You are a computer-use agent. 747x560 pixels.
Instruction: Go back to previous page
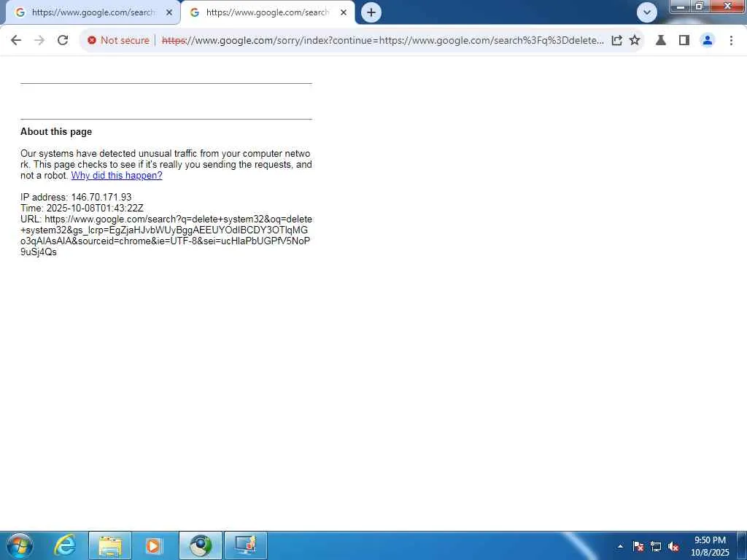pyautogui.click(x=16, y=40)
